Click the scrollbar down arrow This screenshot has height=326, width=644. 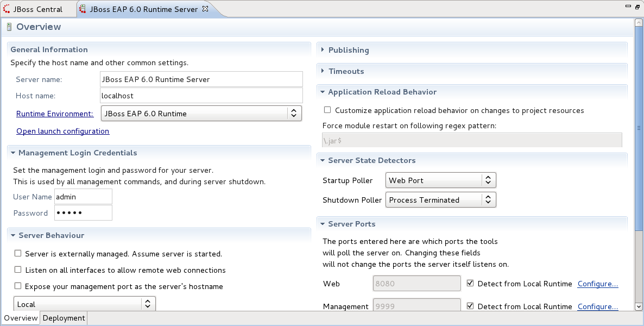[x=639, y=306]
